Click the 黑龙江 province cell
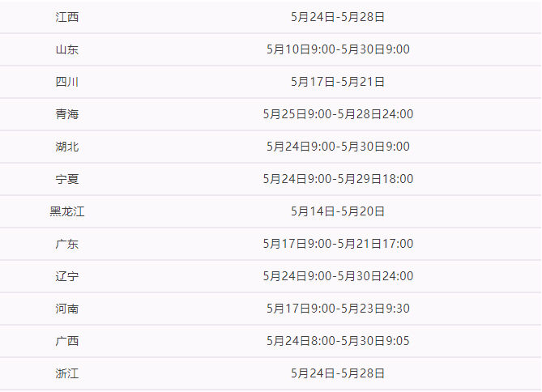 (67, 211)
